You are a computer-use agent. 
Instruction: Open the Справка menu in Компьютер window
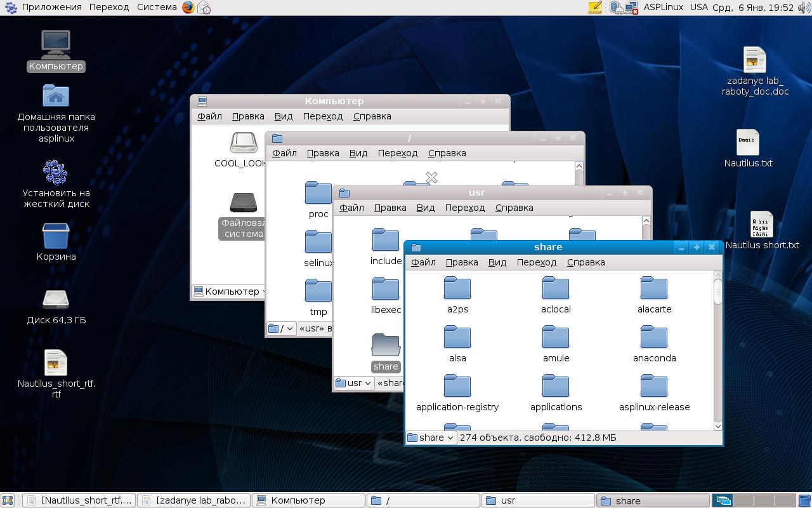(x=372, y=116)
